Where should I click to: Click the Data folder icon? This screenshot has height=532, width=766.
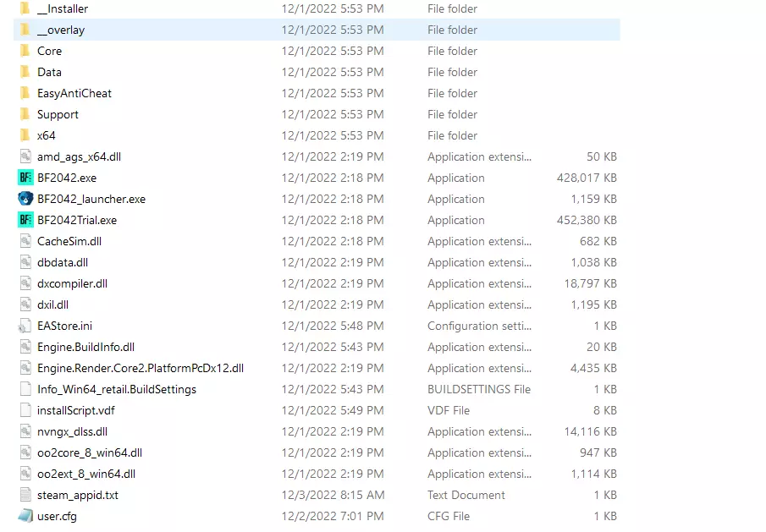[25, 72]
